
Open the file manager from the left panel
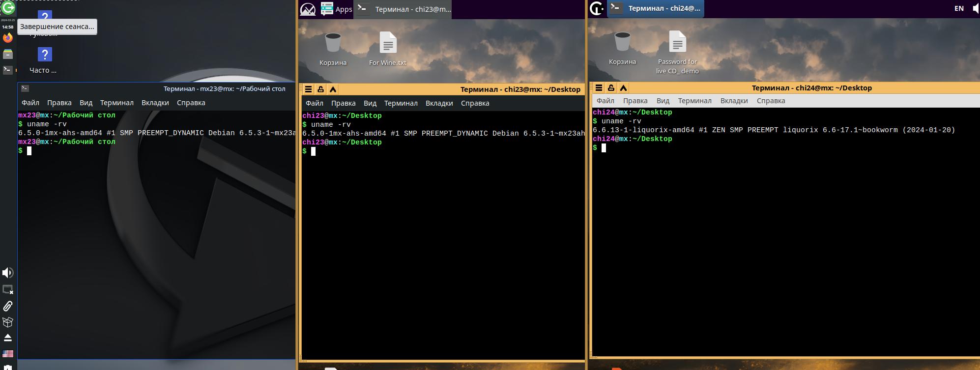pos(8,54)
